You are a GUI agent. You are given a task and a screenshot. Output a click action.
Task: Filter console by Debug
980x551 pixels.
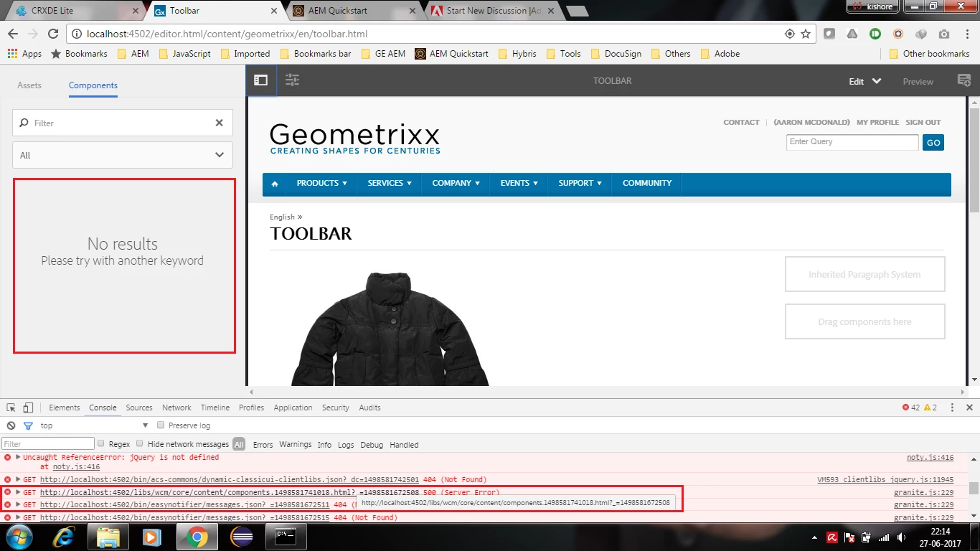[372, 445]
